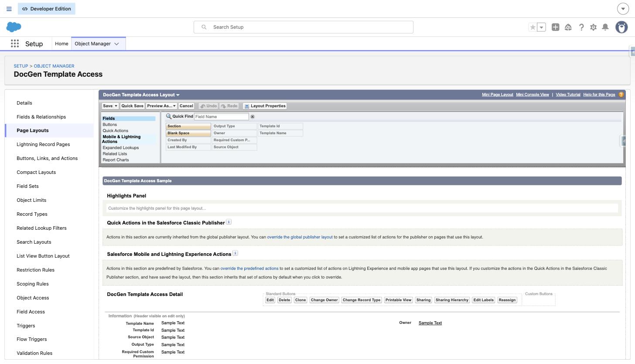Select Related Lists palette category
The image size is (635, 364).
(x=115, y=154)
